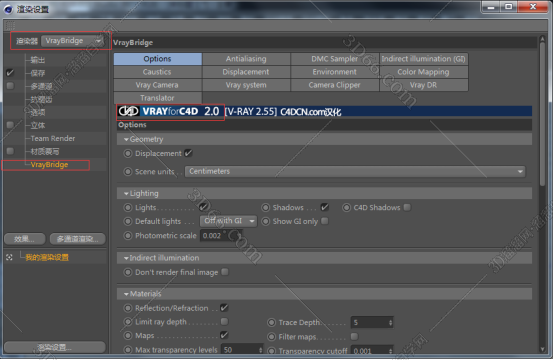Click the VRAYforC4D 2.0 logo banner

tap(170, 112)
